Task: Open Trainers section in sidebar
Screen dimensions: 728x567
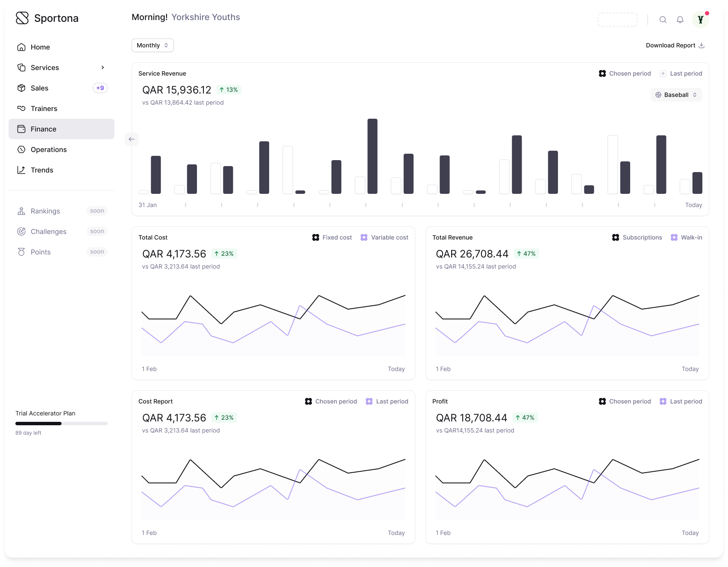Action: pos(62,108)
